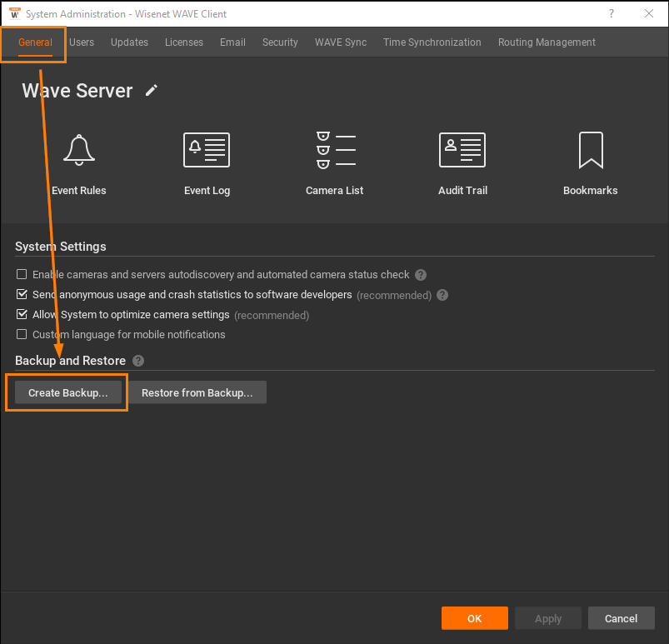Enable custom language for mobile notifications
Screen dimensions: 669x644
coord(22,334)
